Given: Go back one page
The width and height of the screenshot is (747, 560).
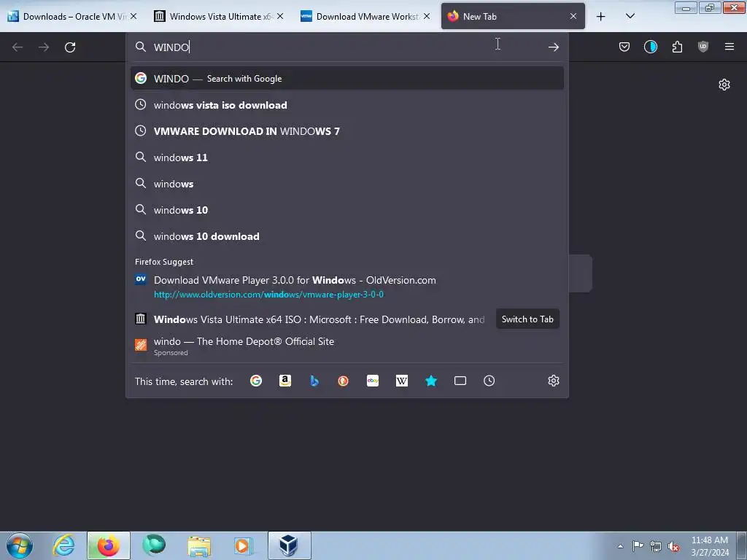Looking at the screenshot, I should (18, 47).
